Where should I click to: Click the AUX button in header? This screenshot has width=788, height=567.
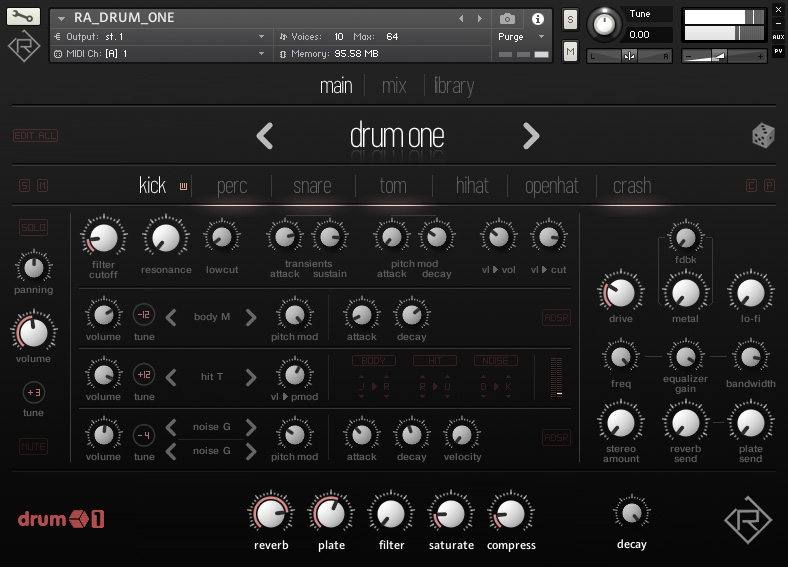[x=778, y=37]
